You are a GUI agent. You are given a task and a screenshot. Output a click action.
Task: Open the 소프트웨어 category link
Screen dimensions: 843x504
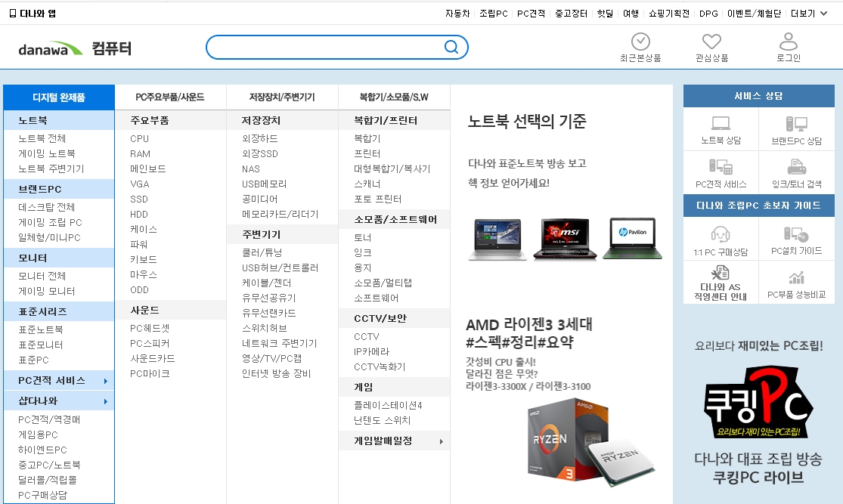[x=376, y=298]
